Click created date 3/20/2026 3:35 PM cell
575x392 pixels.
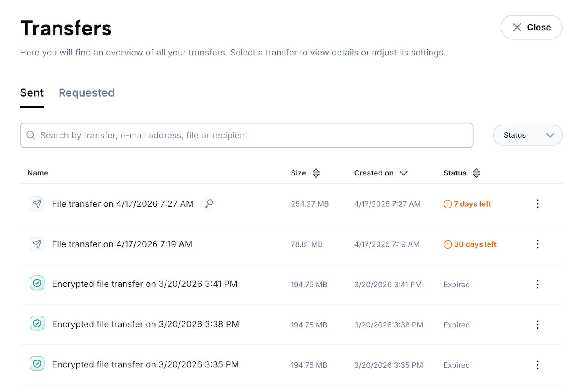(389, 365)
